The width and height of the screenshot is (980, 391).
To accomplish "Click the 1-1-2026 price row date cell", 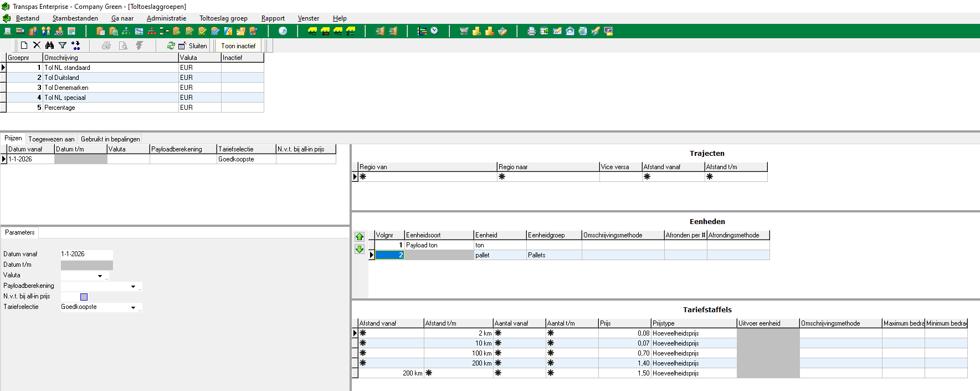I will tap(30, 159).
